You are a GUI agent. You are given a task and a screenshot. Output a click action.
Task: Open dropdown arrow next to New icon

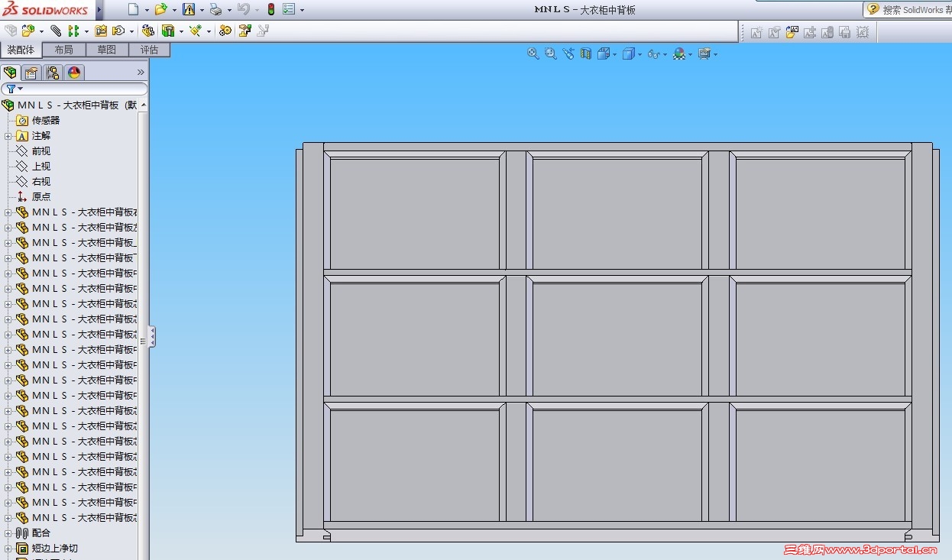pyautogui.click(x=147, y=11)
